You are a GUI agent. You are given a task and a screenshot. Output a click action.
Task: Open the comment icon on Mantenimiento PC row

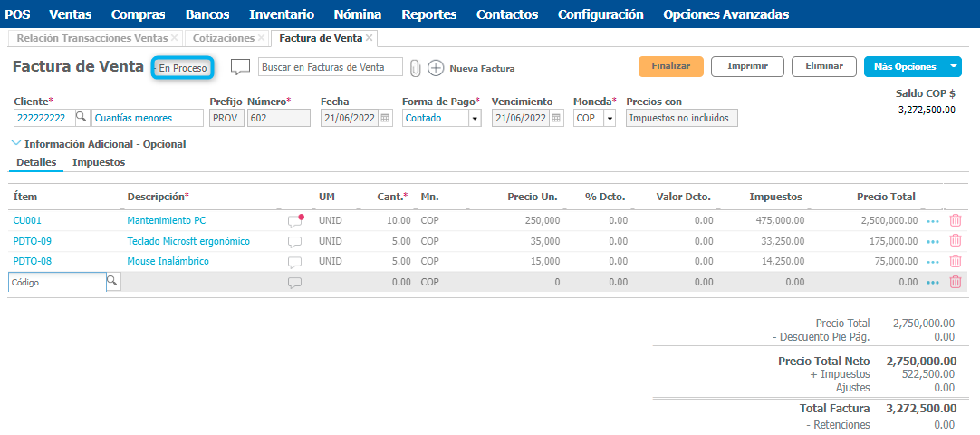pos(294,220)
